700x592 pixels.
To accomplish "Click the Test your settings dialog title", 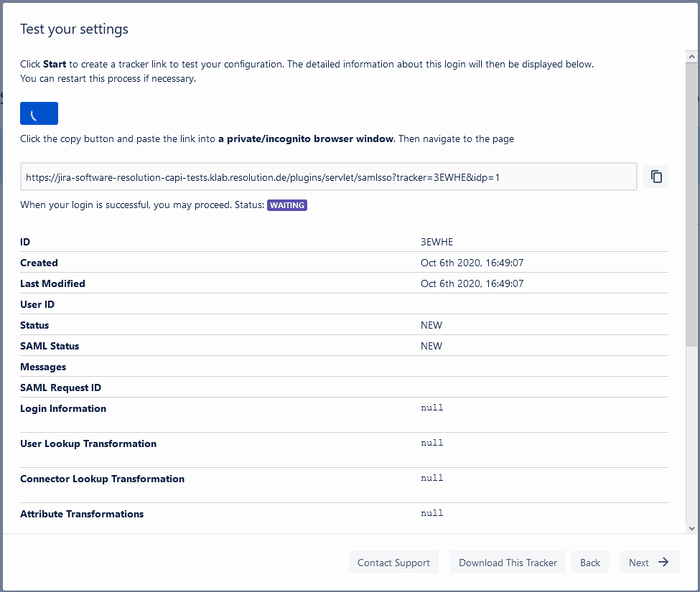I will point(74,29).
